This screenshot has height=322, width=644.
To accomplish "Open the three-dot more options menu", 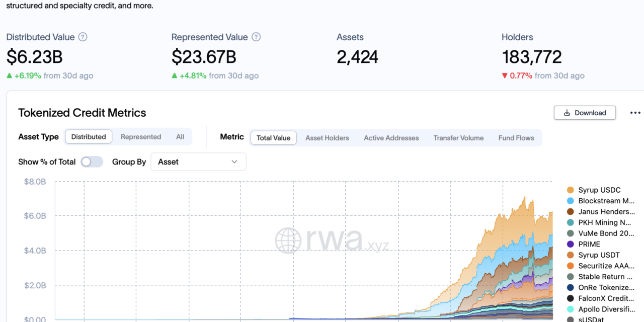I will (x=635, y=113).
